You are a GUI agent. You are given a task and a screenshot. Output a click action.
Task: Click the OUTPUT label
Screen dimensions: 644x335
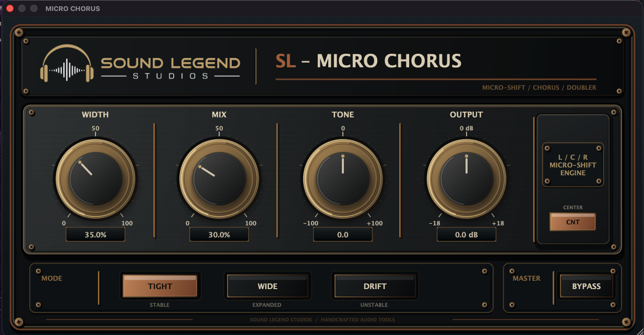pos(467,115)
